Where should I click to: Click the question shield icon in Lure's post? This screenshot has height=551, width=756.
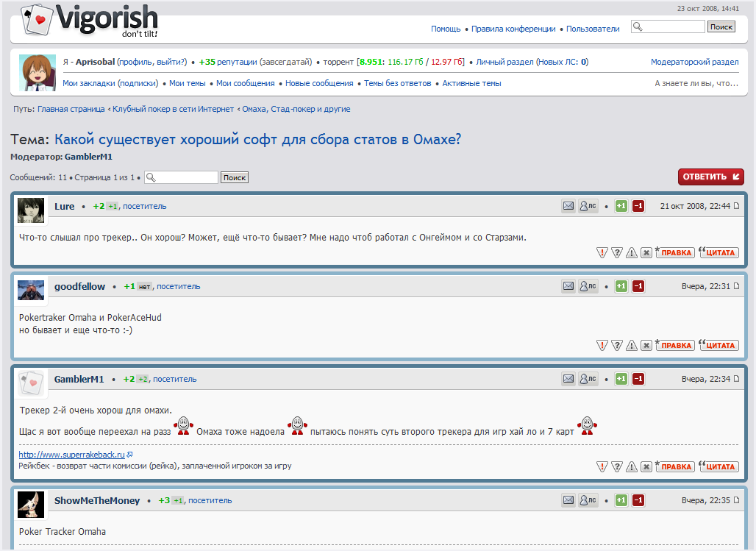pos(617,252)
